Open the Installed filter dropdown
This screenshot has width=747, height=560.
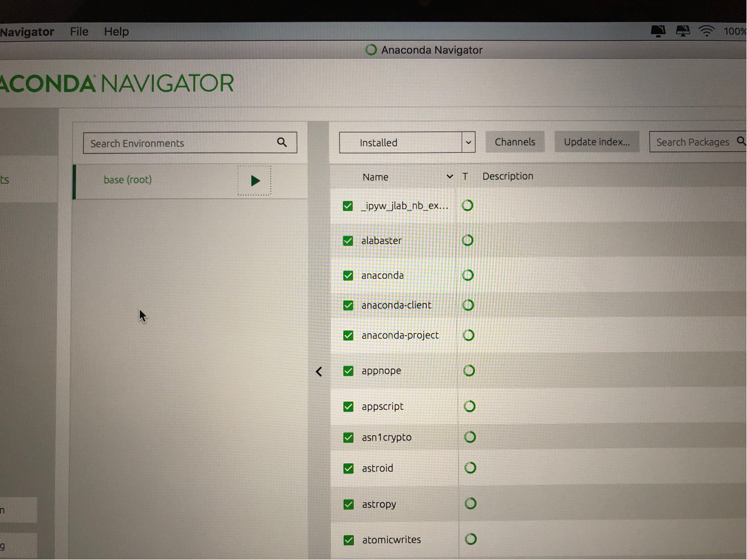[x=407, y=142]
